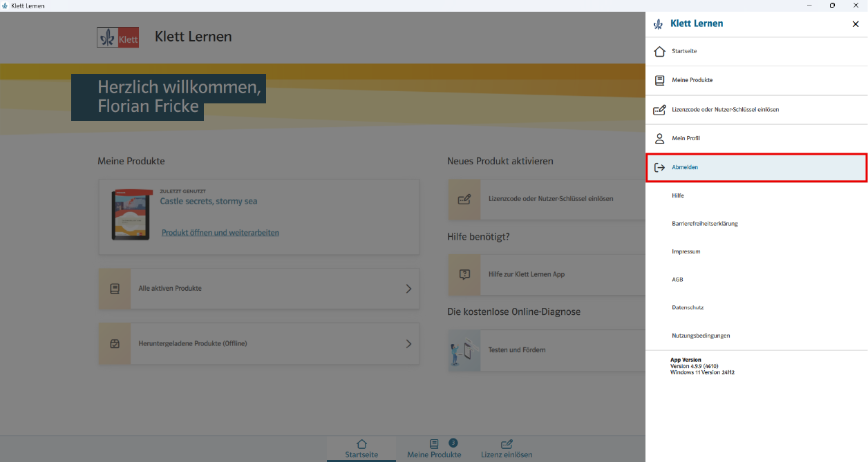Click Produkt öffnen und weiterarbeiten link
This screenshot has height=462, width=868.
coord(220,233)
